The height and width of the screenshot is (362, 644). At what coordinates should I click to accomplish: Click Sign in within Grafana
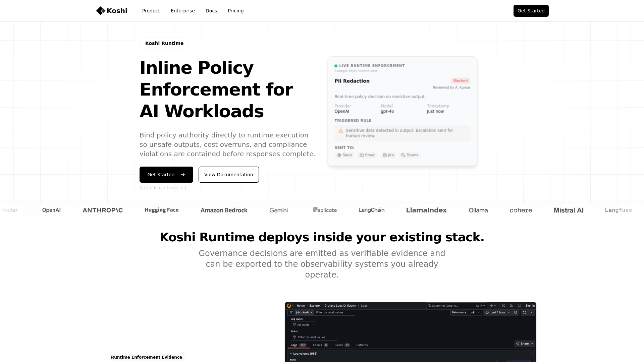point(530,306)
